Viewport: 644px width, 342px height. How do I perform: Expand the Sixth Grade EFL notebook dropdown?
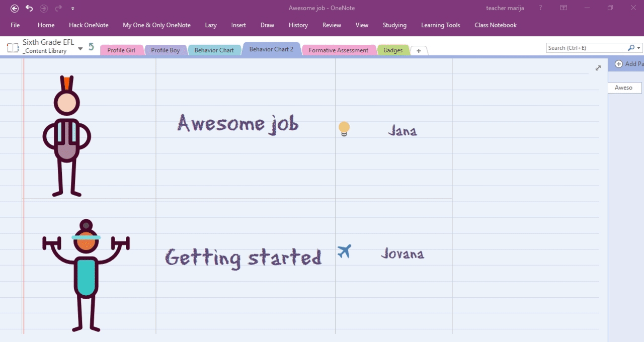tap(80, 49)
